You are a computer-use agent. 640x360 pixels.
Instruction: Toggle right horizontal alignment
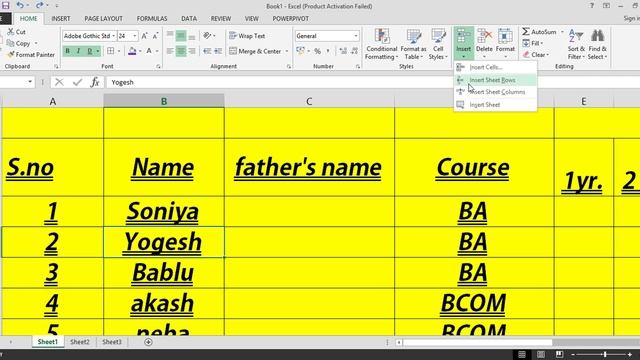191,51
